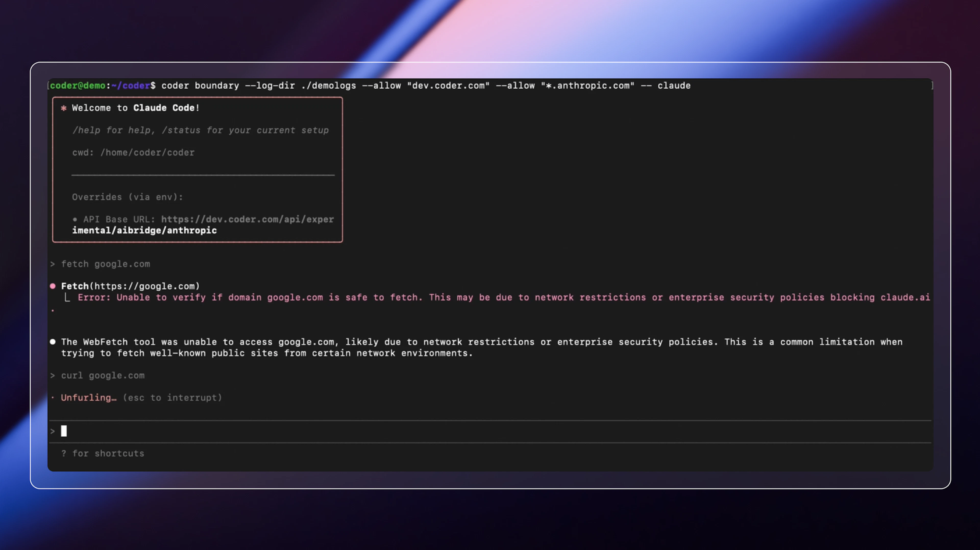This screenshot has height=550, width=980.
Task: Click the 'fetch google.com' prompt text
Action: pyautogui.click(x=105, y=264)
